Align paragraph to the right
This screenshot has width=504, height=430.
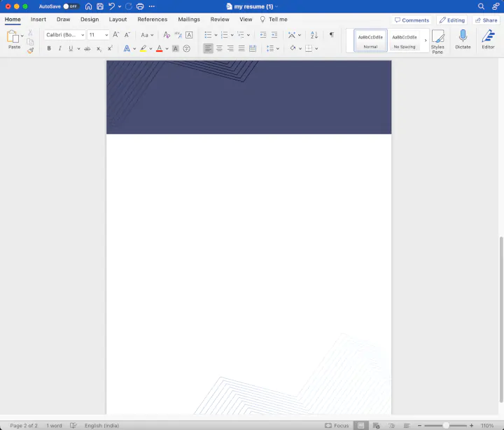tap(230, 48)
